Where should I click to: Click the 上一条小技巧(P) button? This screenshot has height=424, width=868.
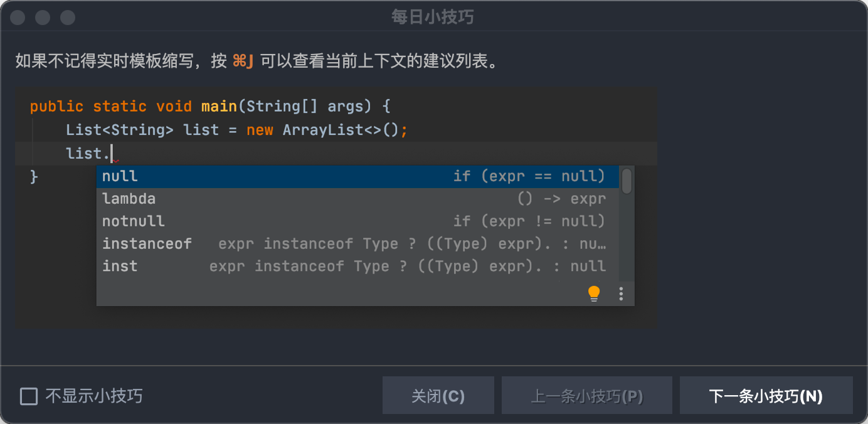pyautogui.click(x=586, y=395)
